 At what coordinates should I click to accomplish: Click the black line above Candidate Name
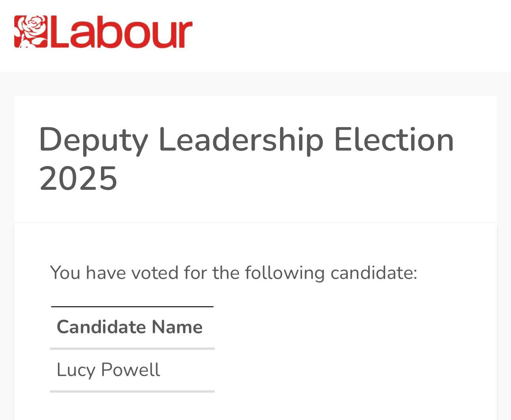[132, 307]
